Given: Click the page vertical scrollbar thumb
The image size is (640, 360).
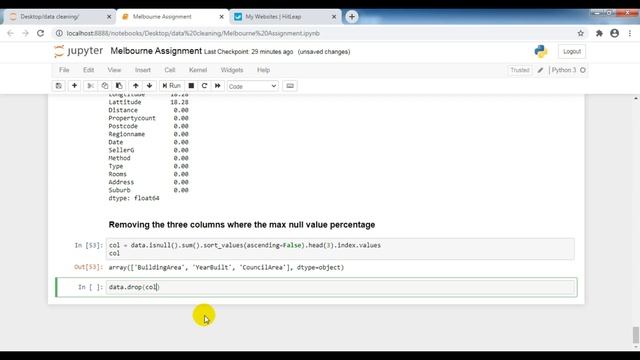Looking at the screenshot, I should pyautogui.click(x=636, y=335).
